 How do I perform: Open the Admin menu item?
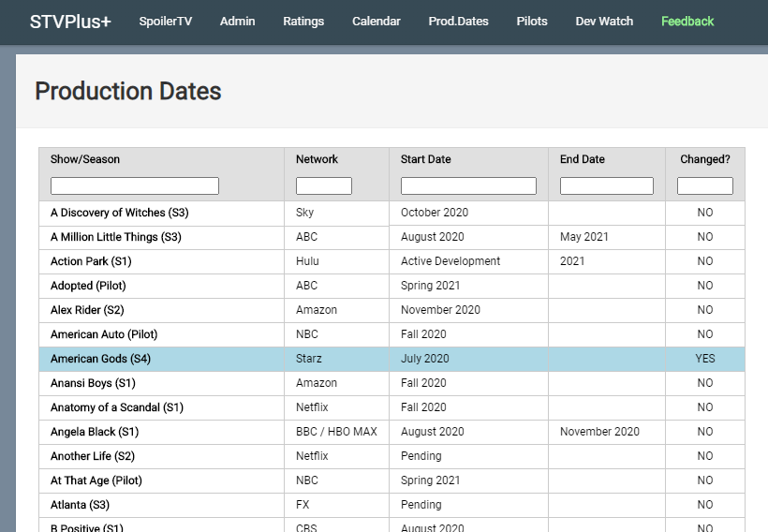(x=238, y=21)
